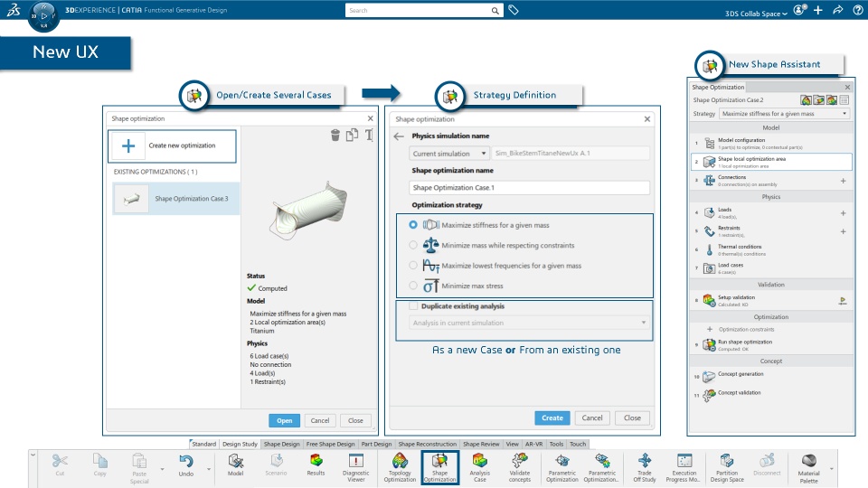Open the compass play button at top-left
Screen dimensions: 868x488
44,15
